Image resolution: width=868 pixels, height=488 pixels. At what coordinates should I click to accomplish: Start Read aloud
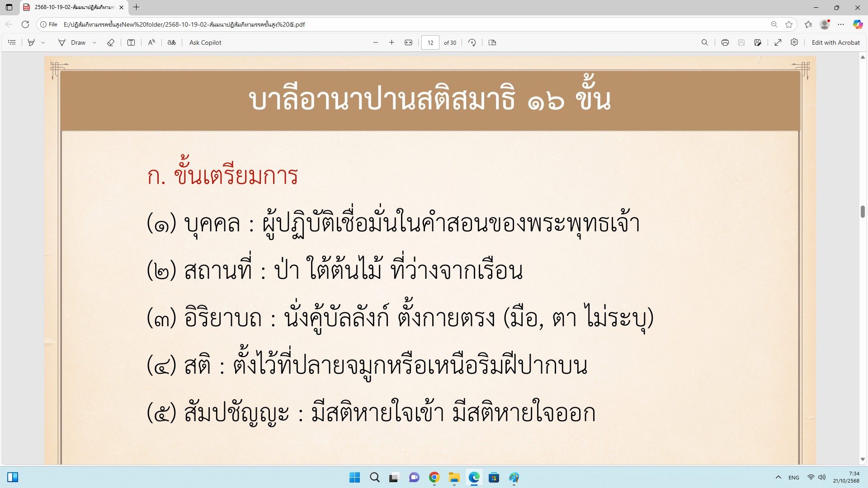(x=151, y=42)
